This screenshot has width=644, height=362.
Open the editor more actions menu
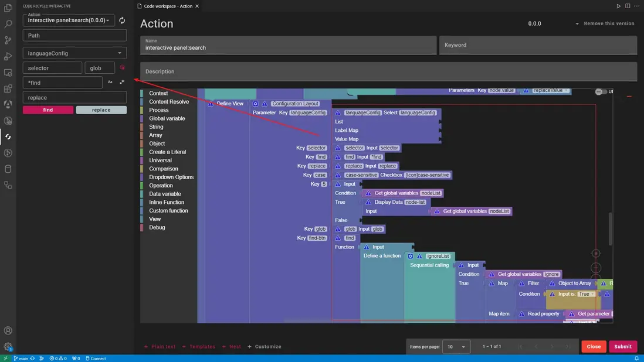tap(638, 5)
